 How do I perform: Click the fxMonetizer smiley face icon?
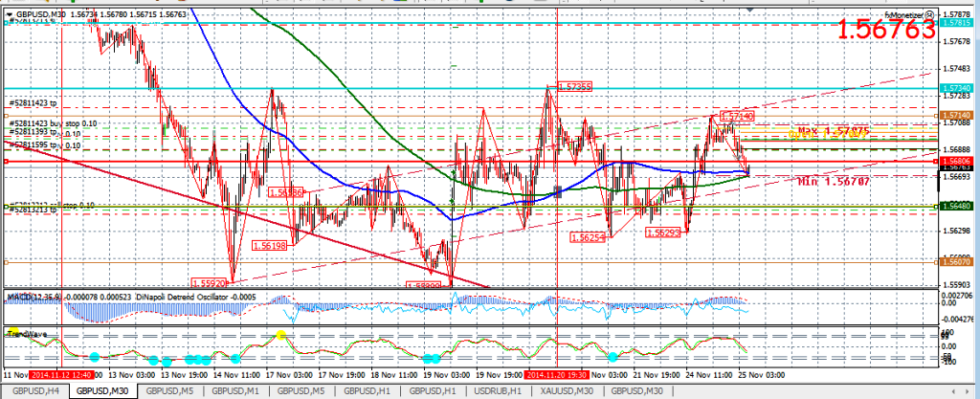pos(930,13)
